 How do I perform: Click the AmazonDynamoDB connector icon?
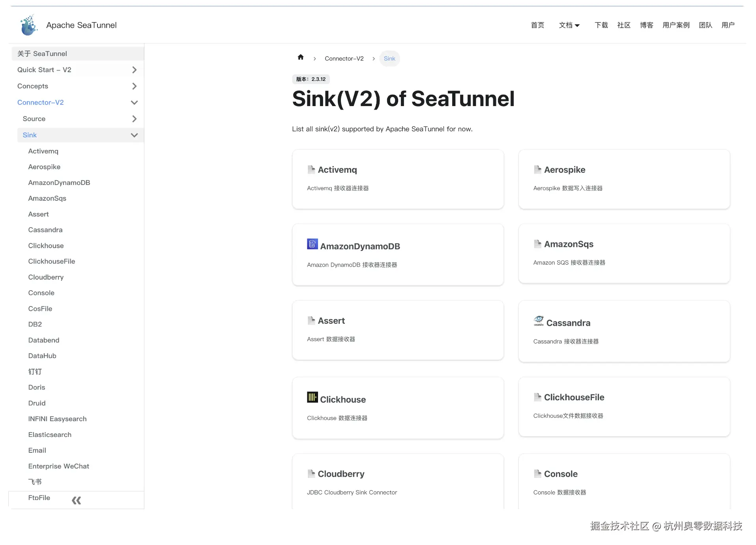[x=312, y=244]
